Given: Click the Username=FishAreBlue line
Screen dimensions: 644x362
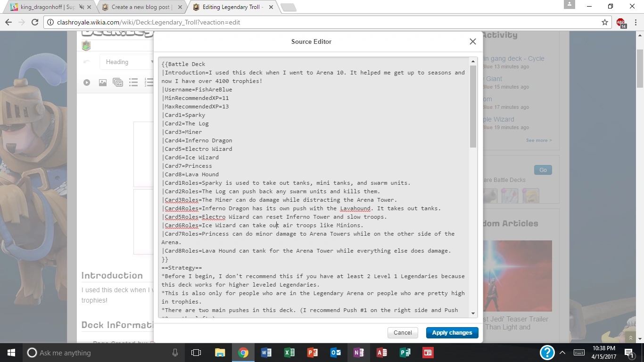Looking at the screenshot, I should tap(197, 90).
